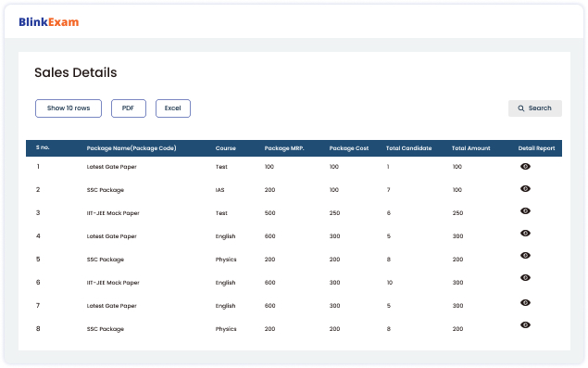Open detail report eye for row 4
This screenshot has width=588, height=368.
525,234
